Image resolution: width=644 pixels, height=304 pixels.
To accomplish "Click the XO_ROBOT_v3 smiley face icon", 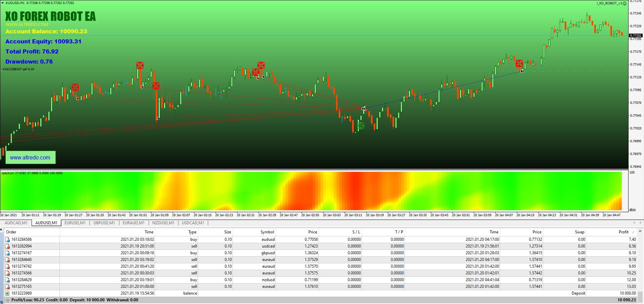I will [624, 3].
